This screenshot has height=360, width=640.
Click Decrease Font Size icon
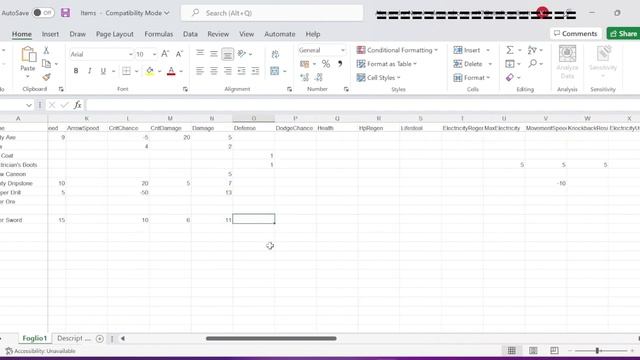(179, 54)
